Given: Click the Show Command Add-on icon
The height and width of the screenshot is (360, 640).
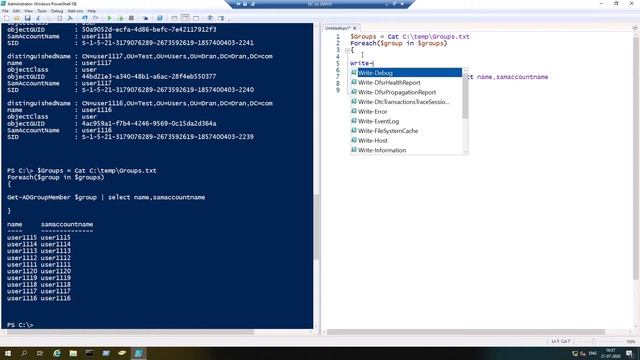Looking at the screenshot, I should pos(221,18).
